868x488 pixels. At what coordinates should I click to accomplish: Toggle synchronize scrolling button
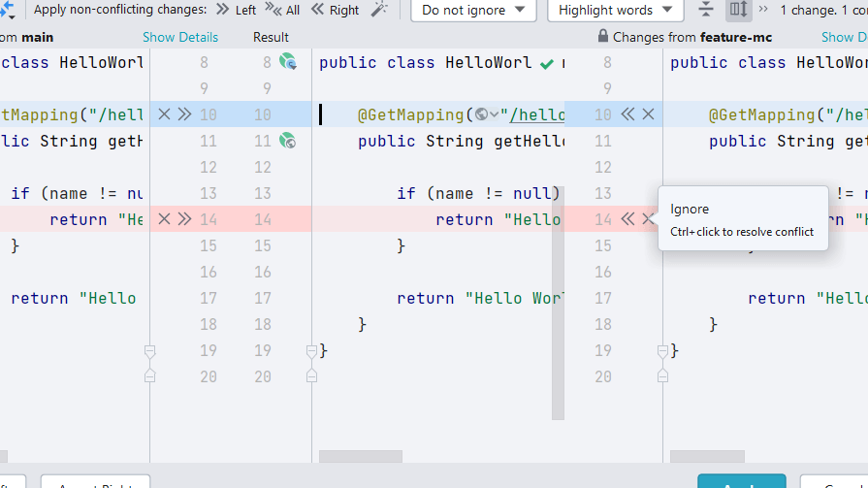pyautogui.click(x=738, y=10)
